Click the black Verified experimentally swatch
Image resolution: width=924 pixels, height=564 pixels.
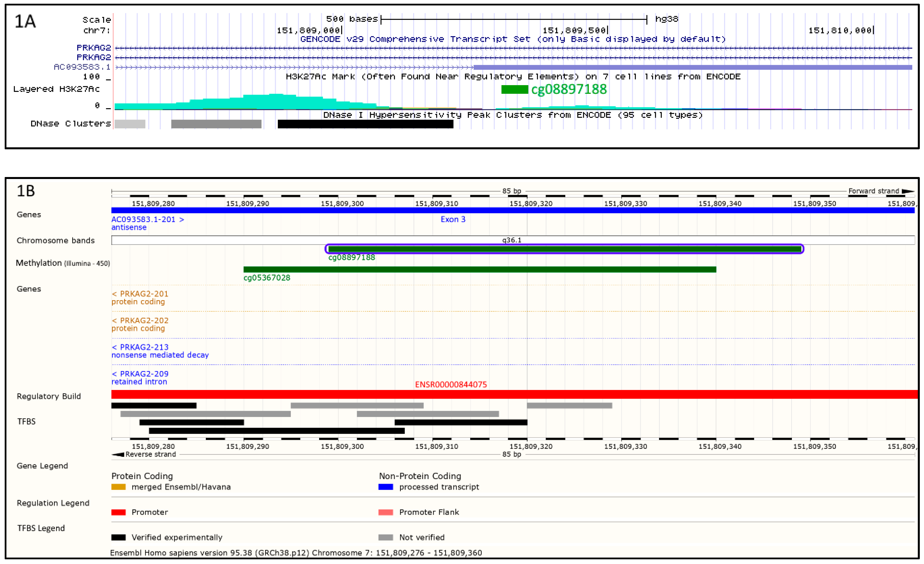tap(118, 537)
